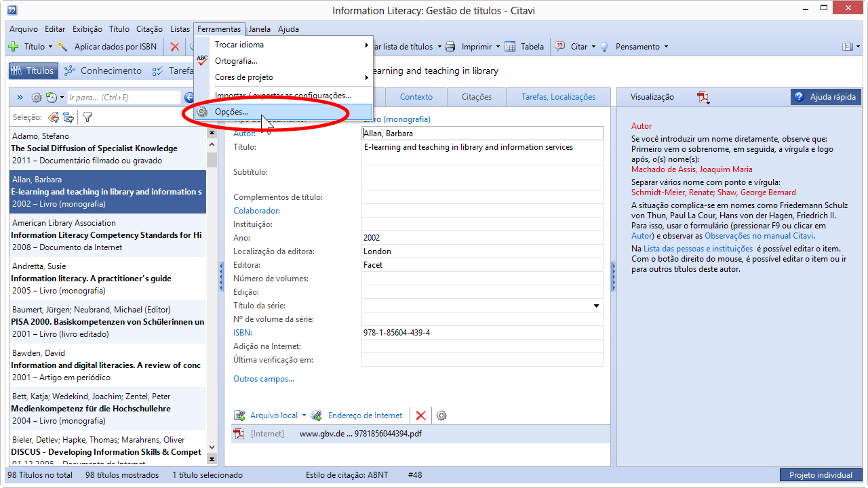Click the layout panel icon at toolbar right
Screen dimensions: 868x488
(847, 47)
